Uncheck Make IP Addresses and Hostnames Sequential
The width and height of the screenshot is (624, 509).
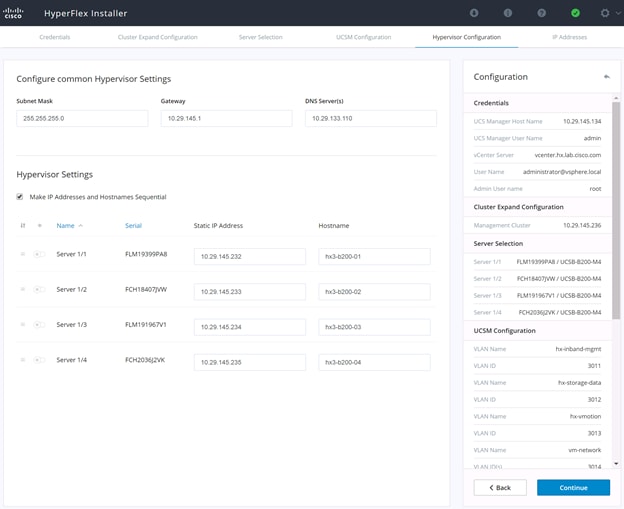(x=20, y=197)
